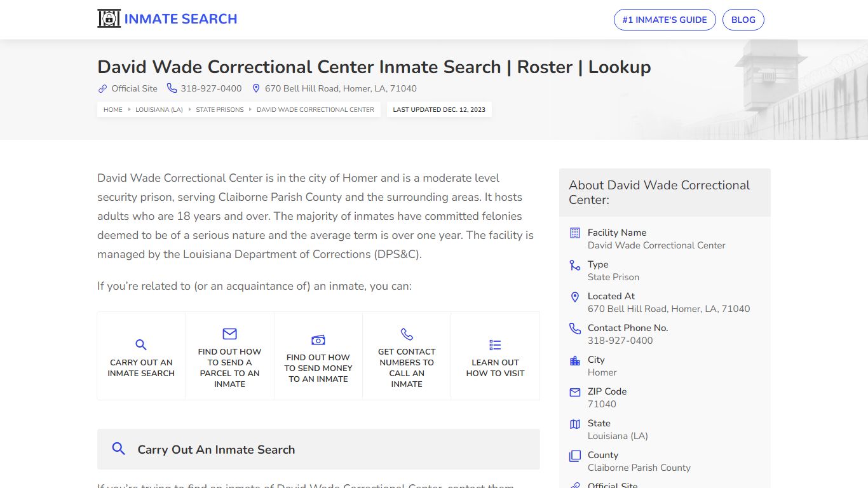Click the location pin icon beside Located At
This screenshot has height=488, width=868.
click(575, 297)
